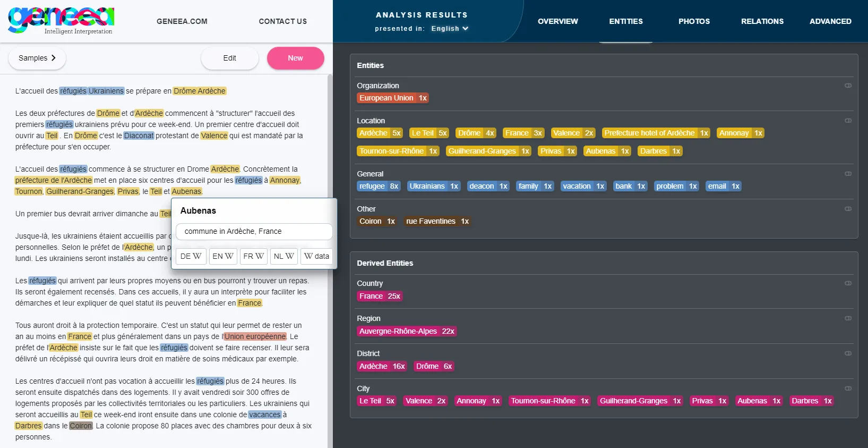The image size is (868, 448).
Task: Open the presentation language dropdown showing English
Action: (x=450, y=29)
